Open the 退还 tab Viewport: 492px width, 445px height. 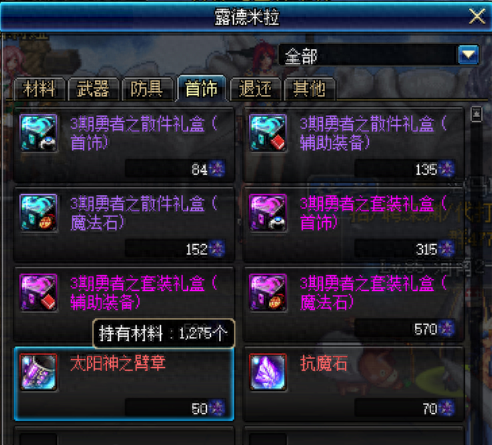coord(255,89)
